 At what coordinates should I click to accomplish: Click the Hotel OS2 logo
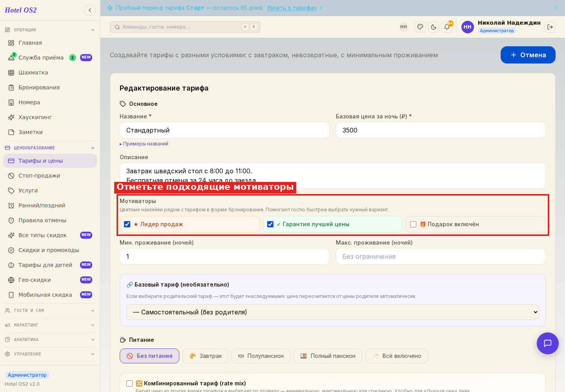point(21,10)
